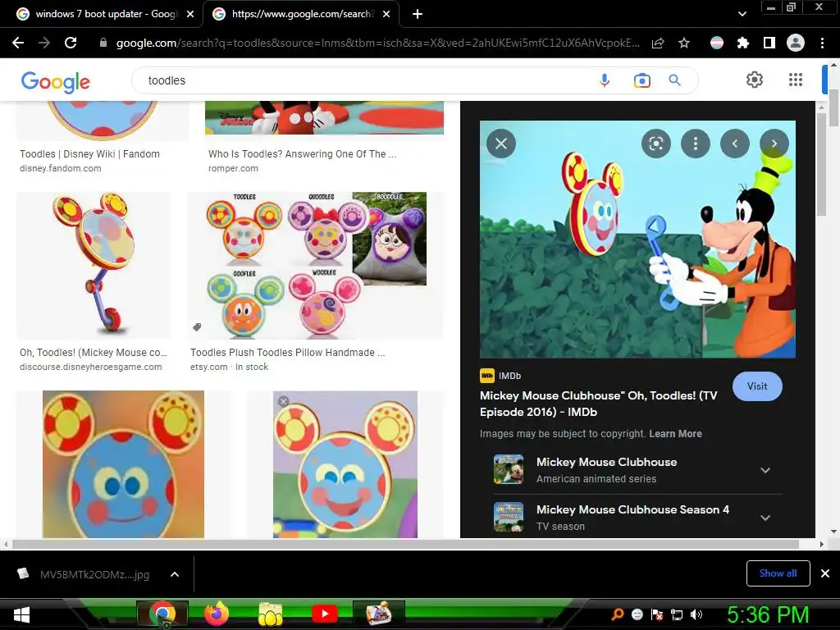Open the Chrome three-dot menu
The image size is (840, 630).
(822, 43)
